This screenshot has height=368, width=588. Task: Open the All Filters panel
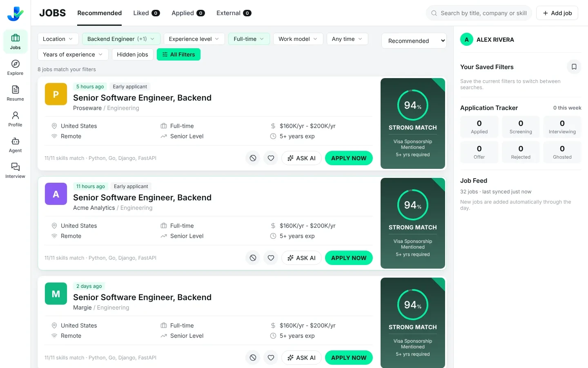pos(178,54)
